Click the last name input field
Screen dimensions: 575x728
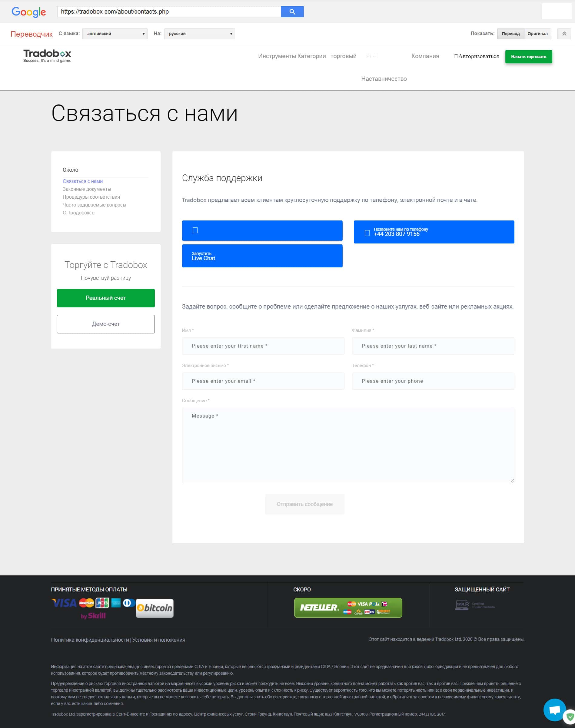click(x=433, y=346)
